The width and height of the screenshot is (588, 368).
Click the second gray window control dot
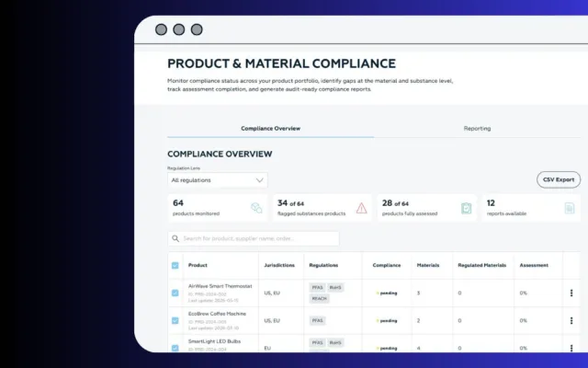pyautogui.click(x=179, y=29)
